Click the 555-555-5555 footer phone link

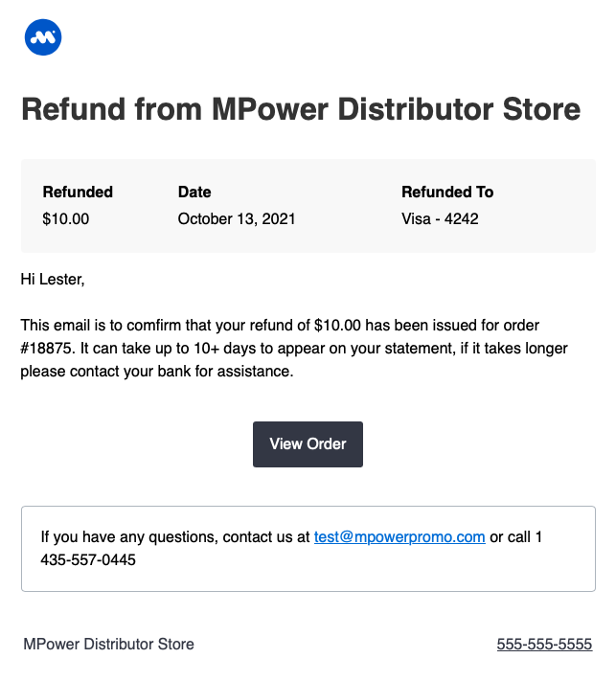pyautogui.click(x=544, y=644)
